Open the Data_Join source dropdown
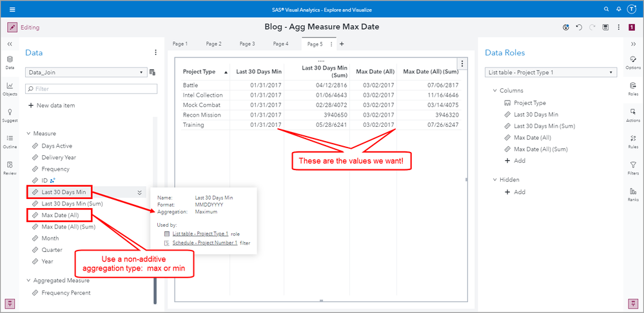This screenshot has width=644, height=313. [x=86, y=72]
